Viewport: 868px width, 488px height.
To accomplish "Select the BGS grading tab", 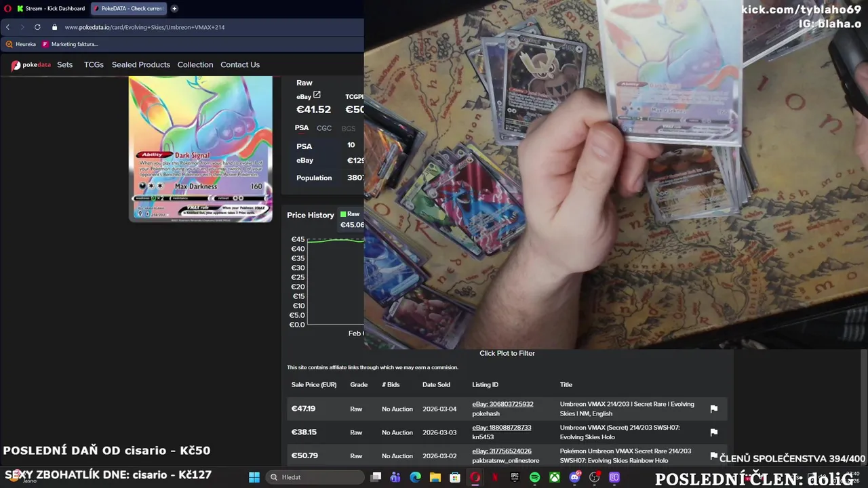I will coord(349,128).
